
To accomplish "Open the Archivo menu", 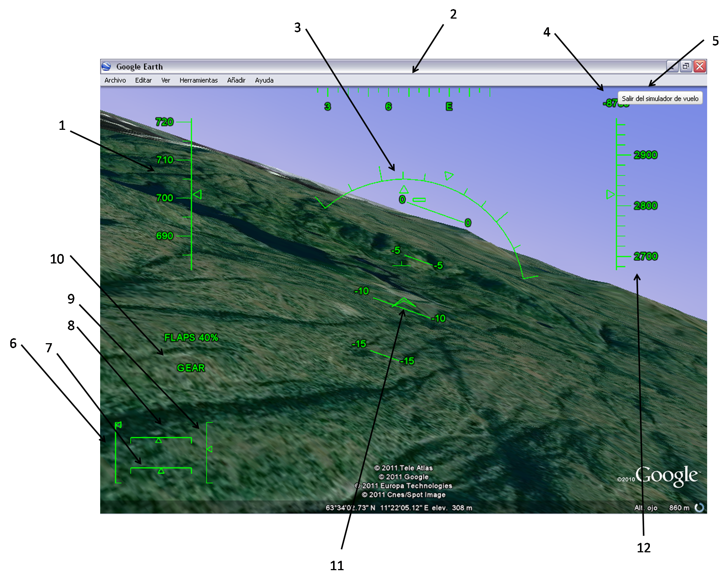I will point(115,80).
